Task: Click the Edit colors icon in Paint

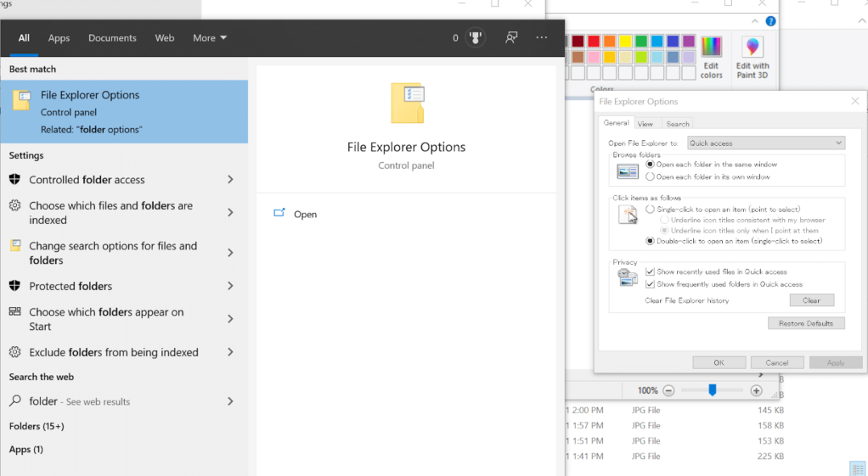Action: [711, 56]
